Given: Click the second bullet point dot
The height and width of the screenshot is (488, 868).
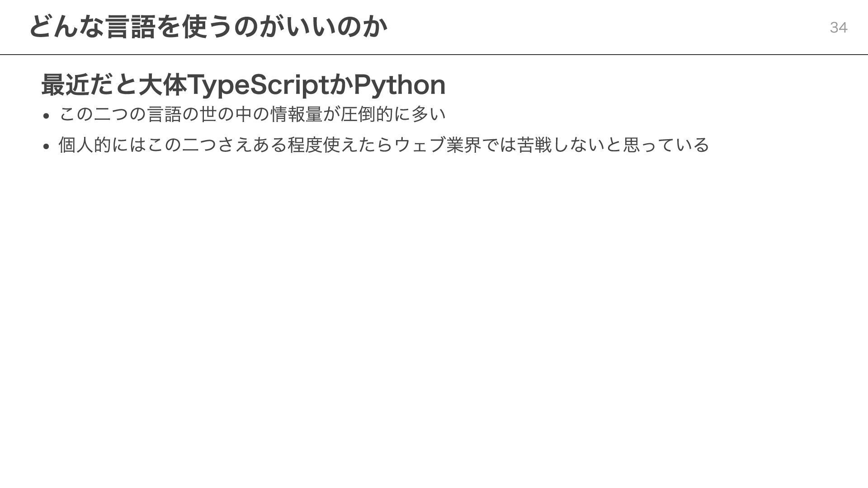Looking at the screenshot, I should coord(46,147).
